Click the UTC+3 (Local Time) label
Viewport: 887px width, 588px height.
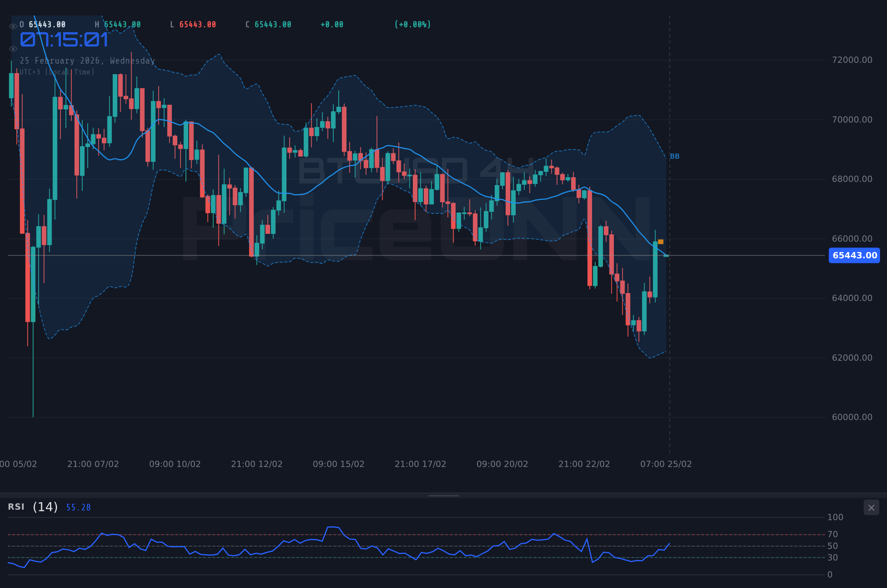pyautogui.click(x=57, y=72)
